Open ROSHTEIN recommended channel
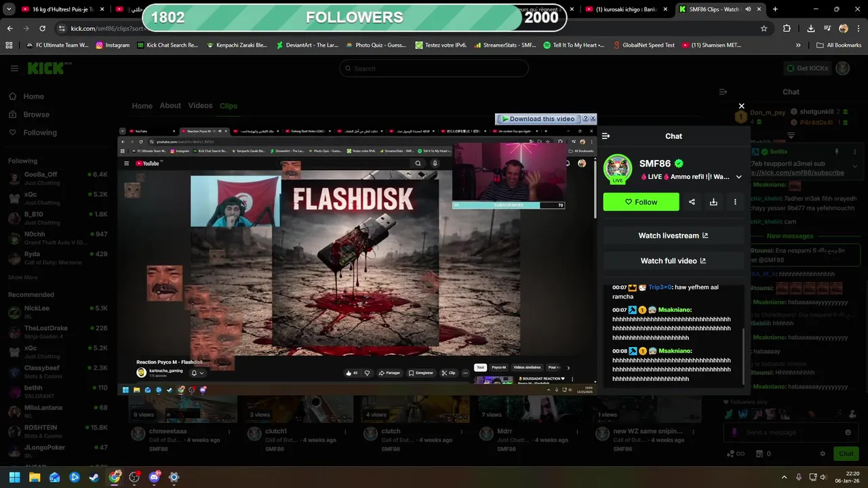The image size is (868, 488). (58, 431)
